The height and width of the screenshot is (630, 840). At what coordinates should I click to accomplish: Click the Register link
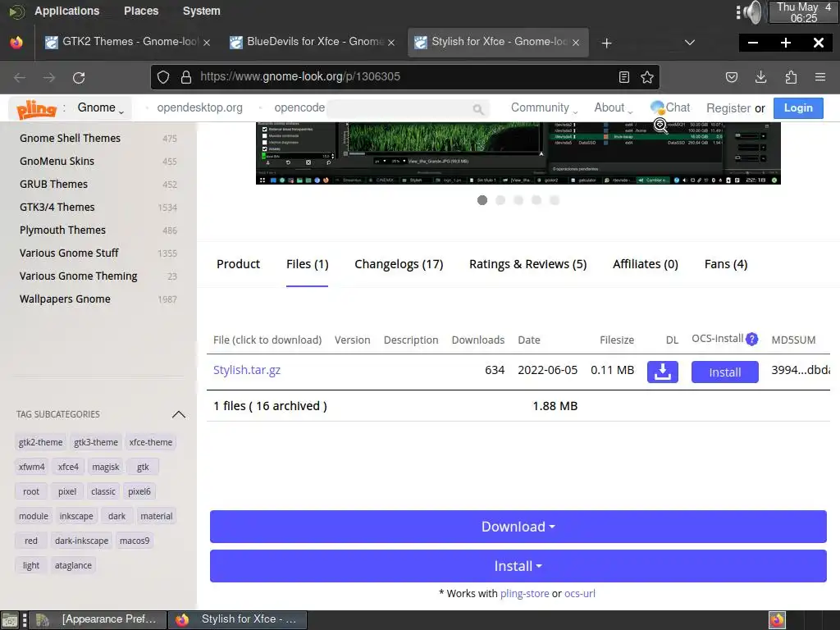pyautogui.click(x=728, y=108)
